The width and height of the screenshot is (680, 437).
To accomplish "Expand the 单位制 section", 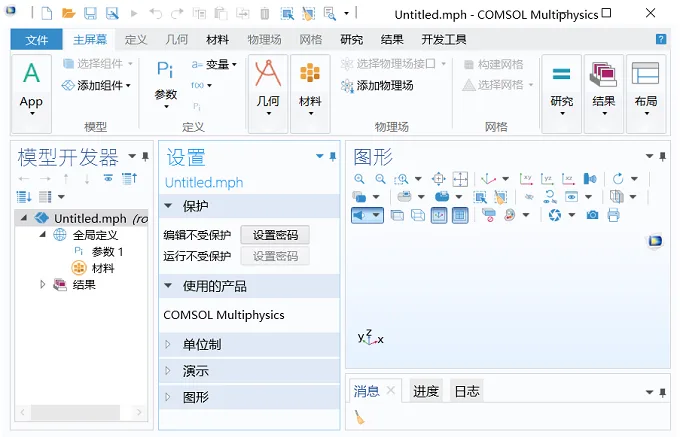I will [168, 345].
